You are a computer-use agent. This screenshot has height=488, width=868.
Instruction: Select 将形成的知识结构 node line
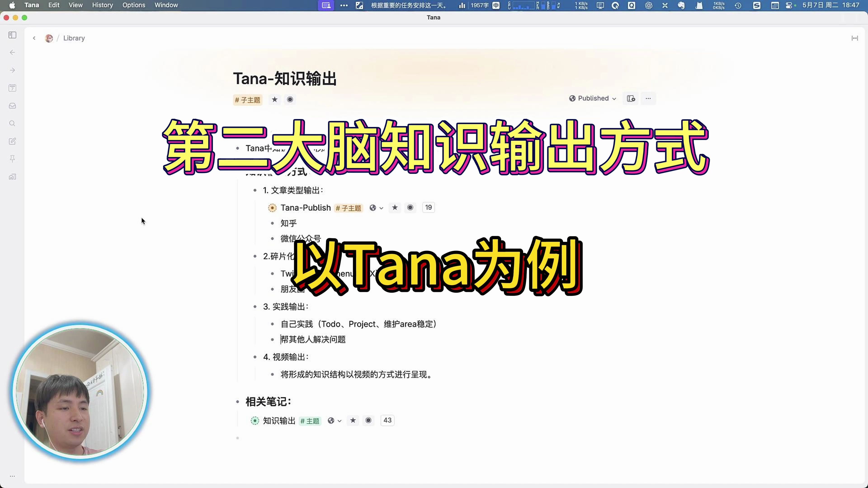point(356,375)
